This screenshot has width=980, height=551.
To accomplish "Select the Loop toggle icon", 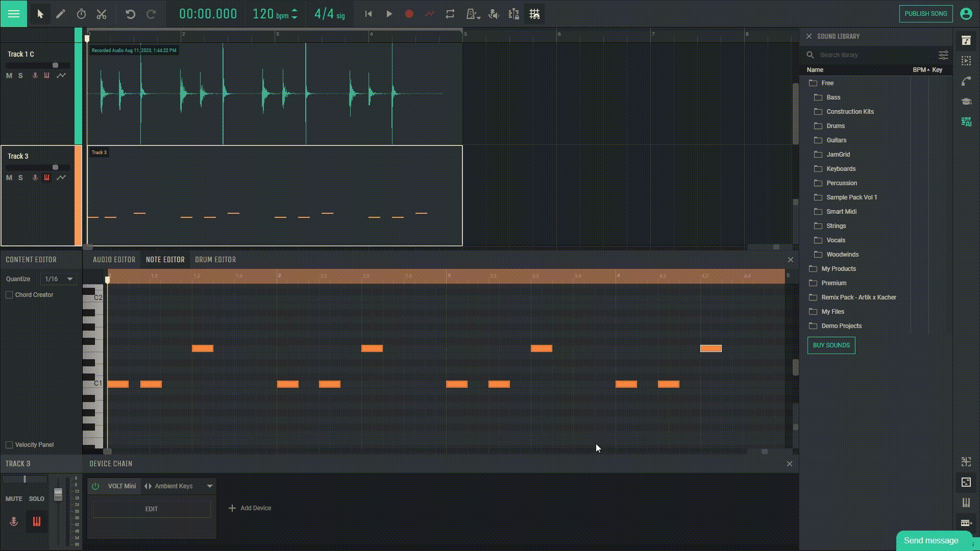I will 450,14.
